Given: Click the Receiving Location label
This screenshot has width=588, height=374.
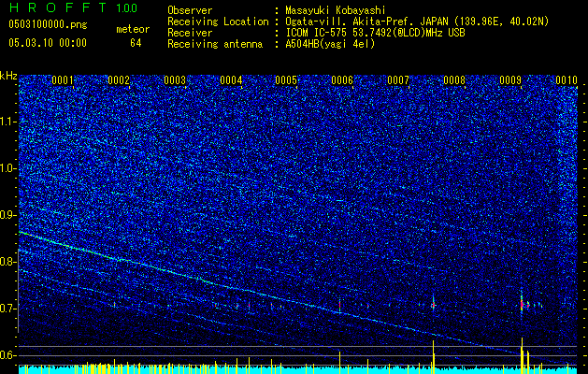Looking at the screenshot, I should coord(218,22).
